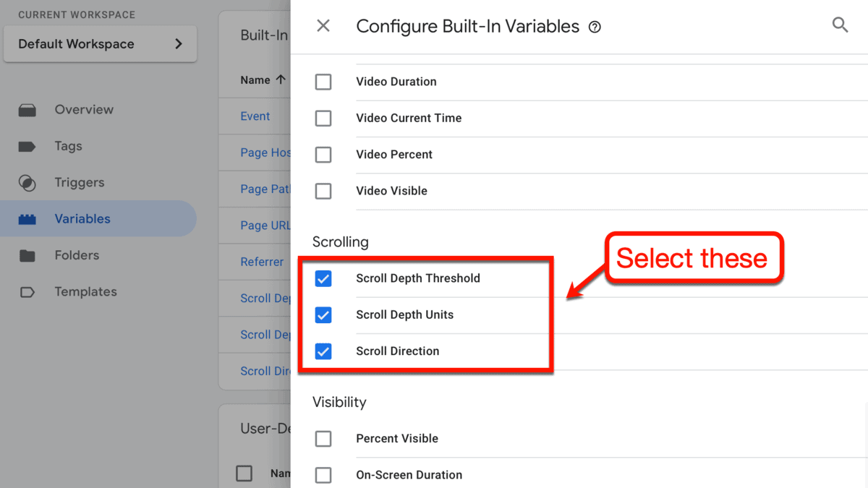Go to Triggers in the sidebar
This screenshot has height=488, width=868.
click(x=27, y=183)
